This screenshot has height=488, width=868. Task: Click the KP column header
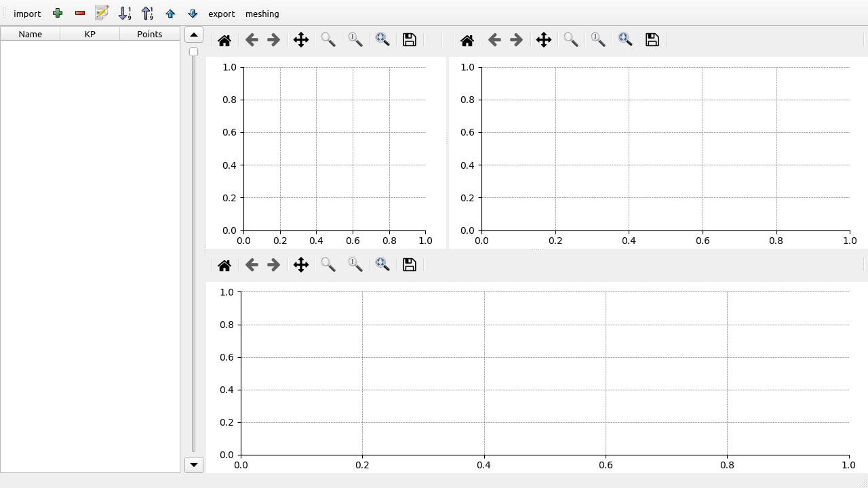click(x=90, y=34)
